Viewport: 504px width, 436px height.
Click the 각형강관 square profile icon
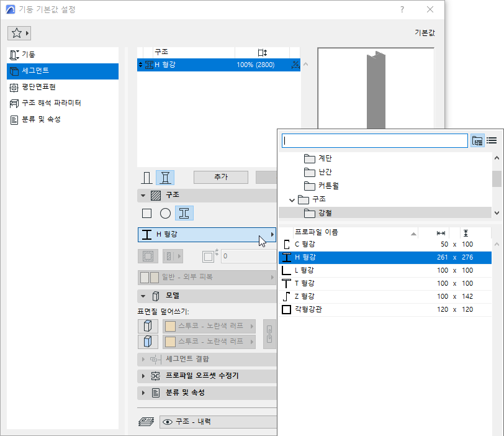[x=286, y=310]
